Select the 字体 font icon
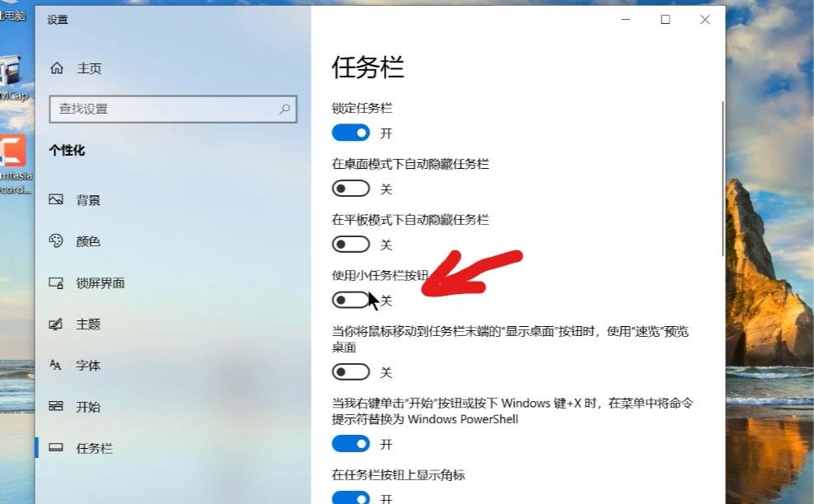Screen dimensions: 814x504 [55, 365]
